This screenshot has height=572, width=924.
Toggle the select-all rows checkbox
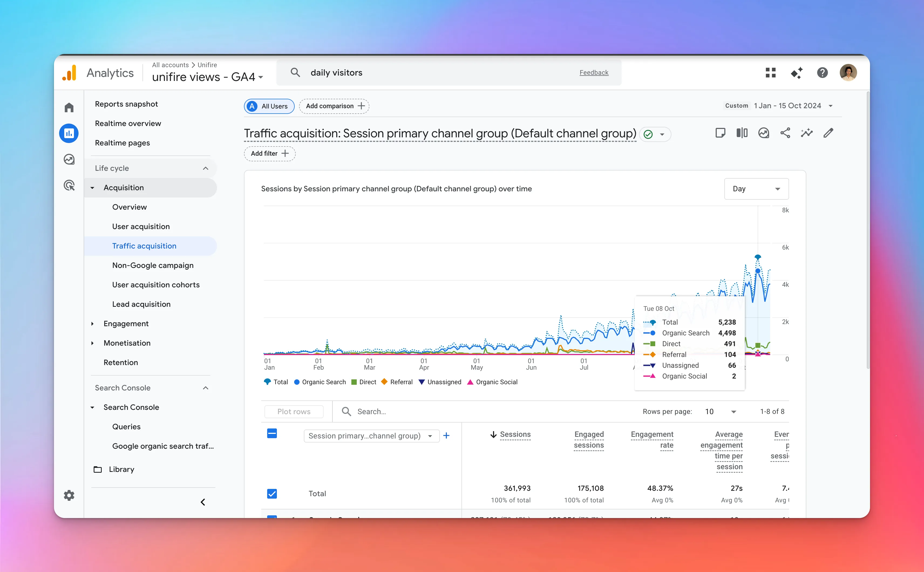tap(272, 434)
